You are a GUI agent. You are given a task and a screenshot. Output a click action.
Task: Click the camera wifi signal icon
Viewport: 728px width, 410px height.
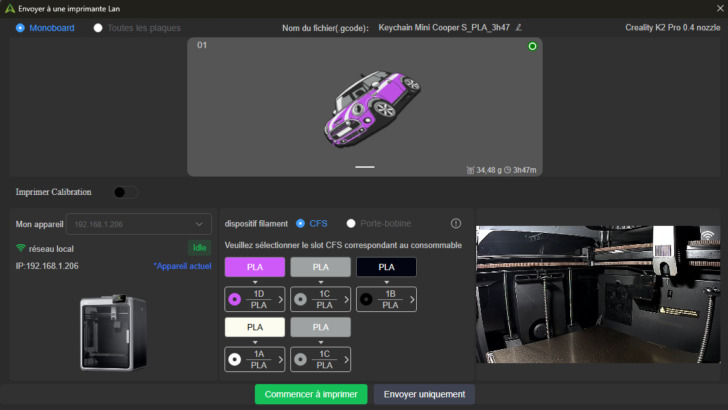click(x=707, y=235)
